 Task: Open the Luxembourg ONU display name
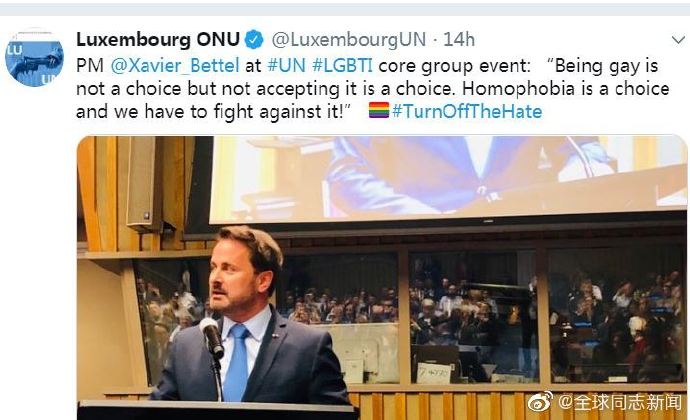click(158, 40)
